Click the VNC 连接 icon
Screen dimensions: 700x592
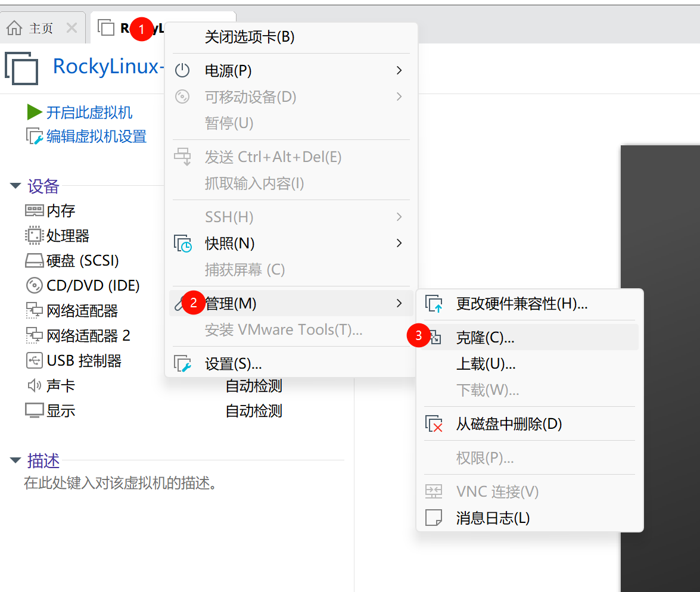tap(434, 491)
